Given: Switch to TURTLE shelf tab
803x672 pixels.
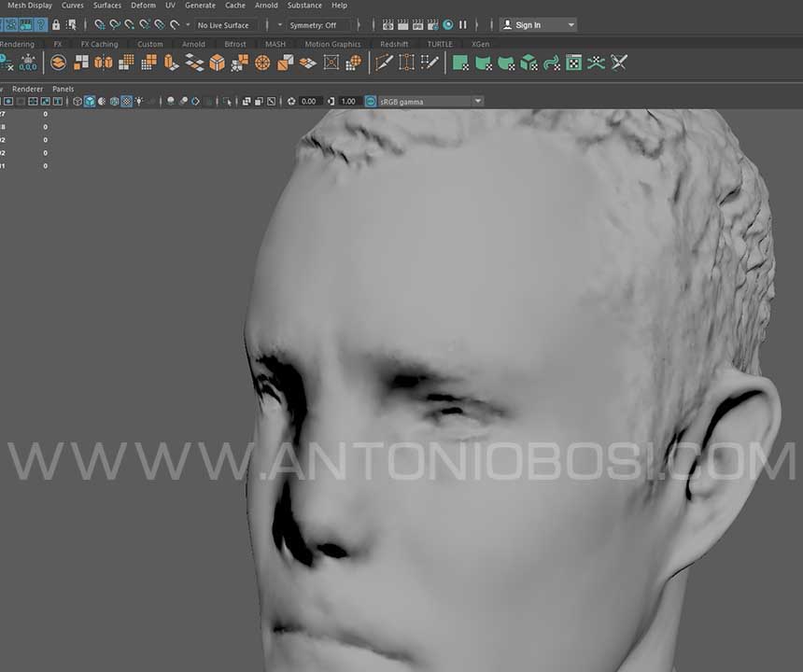Looking at the screenshot, I should tap(440, 44).
